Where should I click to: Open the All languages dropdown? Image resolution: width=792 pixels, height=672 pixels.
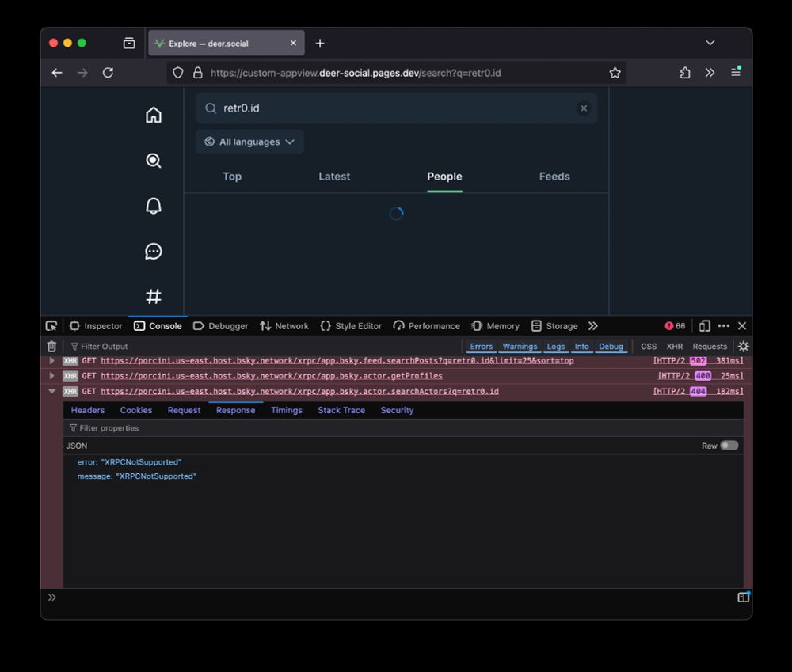coord(249,142)
